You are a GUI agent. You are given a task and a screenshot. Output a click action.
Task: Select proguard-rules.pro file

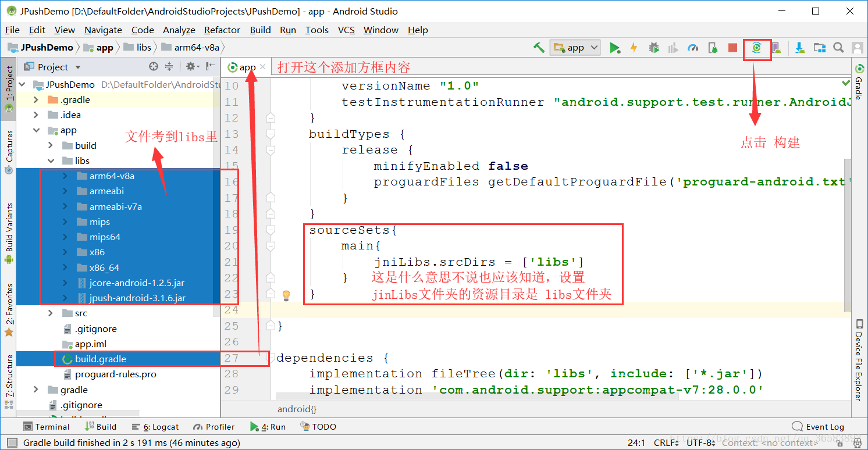pos(115,374)
